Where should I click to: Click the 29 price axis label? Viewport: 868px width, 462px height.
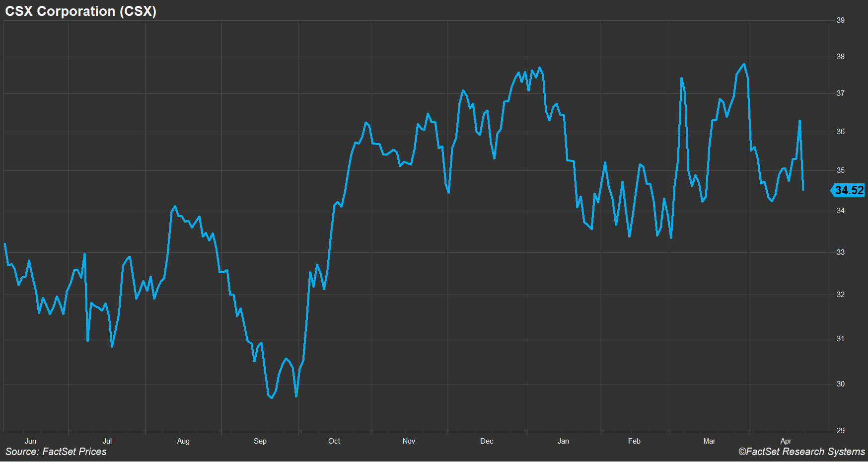click(840, 431)
